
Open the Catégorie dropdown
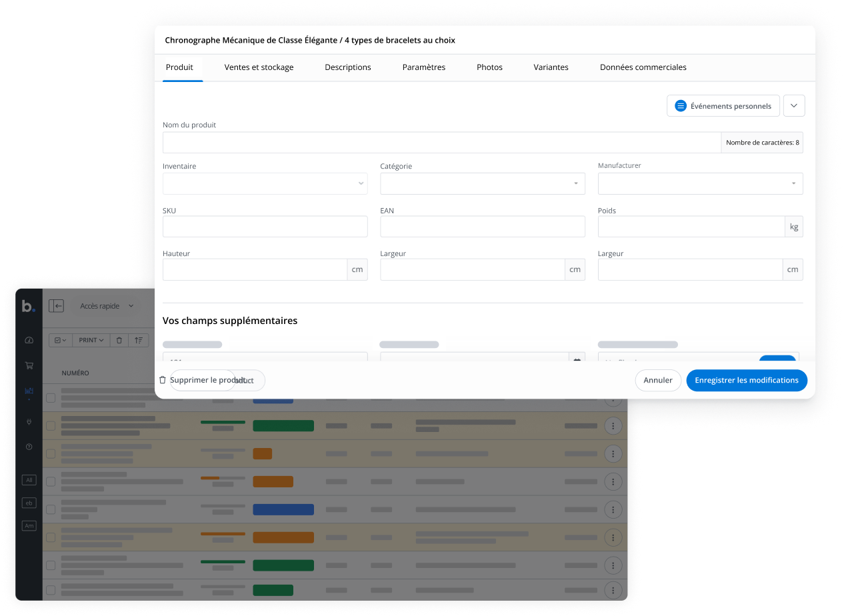coord(575,183)
